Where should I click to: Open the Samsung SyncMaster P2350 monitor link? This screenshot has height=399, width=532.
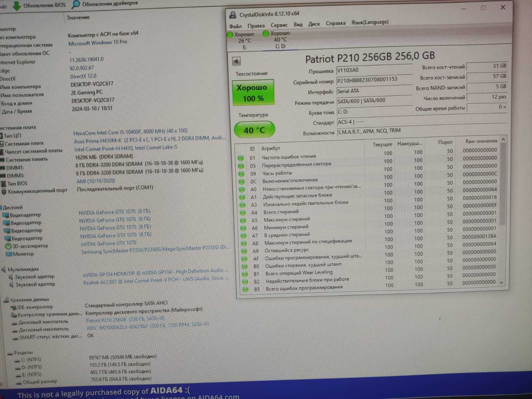point(155,250)
